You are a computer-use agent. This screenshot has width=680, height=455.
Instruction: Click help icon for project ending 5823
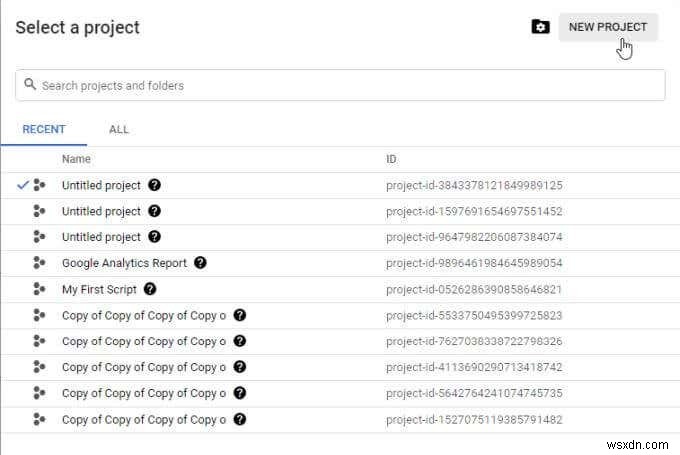pyautogui.click(x=239, y=315)
